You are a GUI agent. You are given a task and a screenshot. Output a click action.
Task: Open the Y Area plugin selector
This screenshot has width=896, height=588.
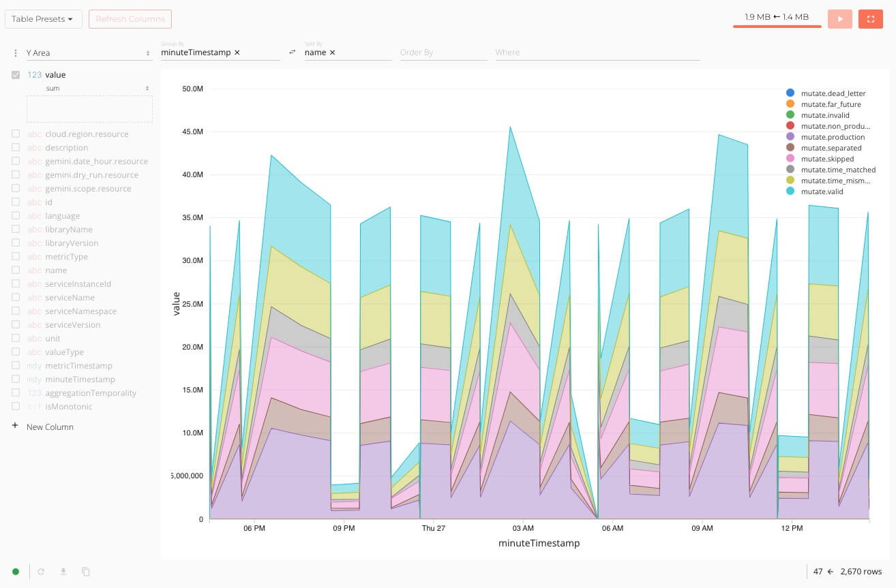tap(88, 53)
